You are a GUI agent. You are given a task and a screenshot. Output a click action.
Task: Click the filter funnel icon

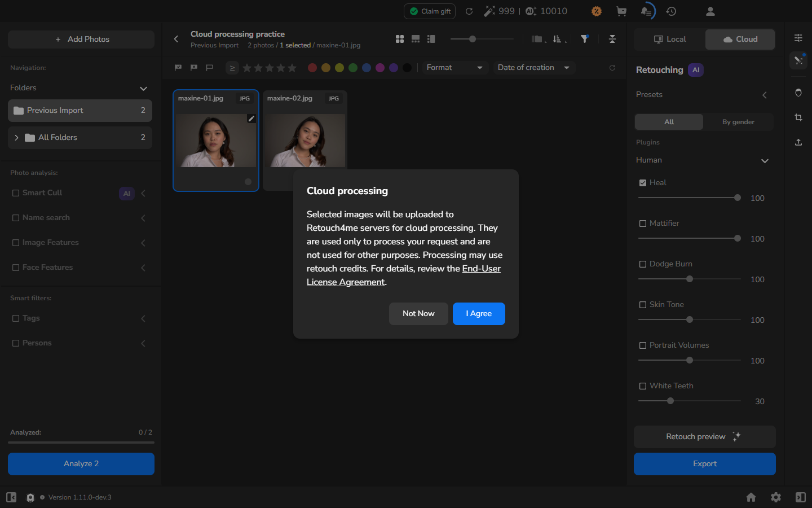[x=585, y=39]
